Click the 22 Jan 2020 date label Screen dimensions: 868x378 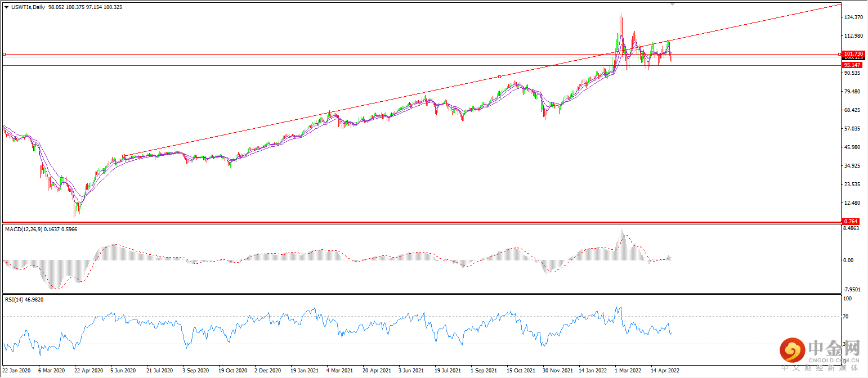16,371
